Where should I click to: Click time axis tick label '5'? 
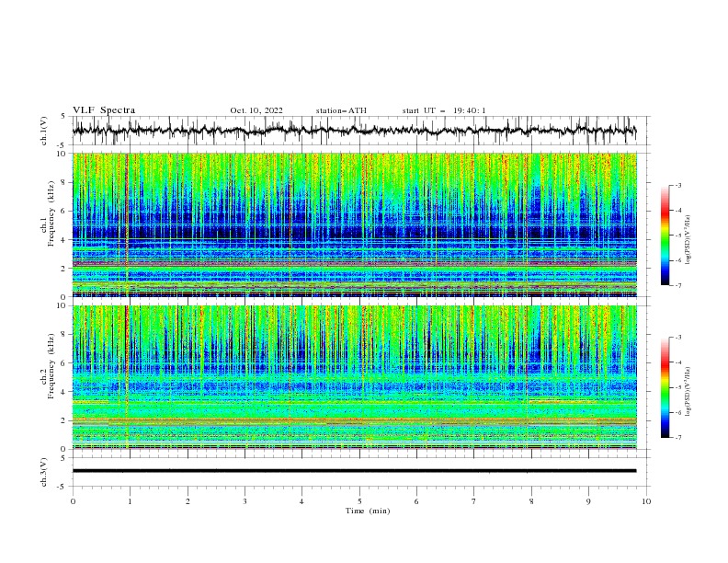359,501
